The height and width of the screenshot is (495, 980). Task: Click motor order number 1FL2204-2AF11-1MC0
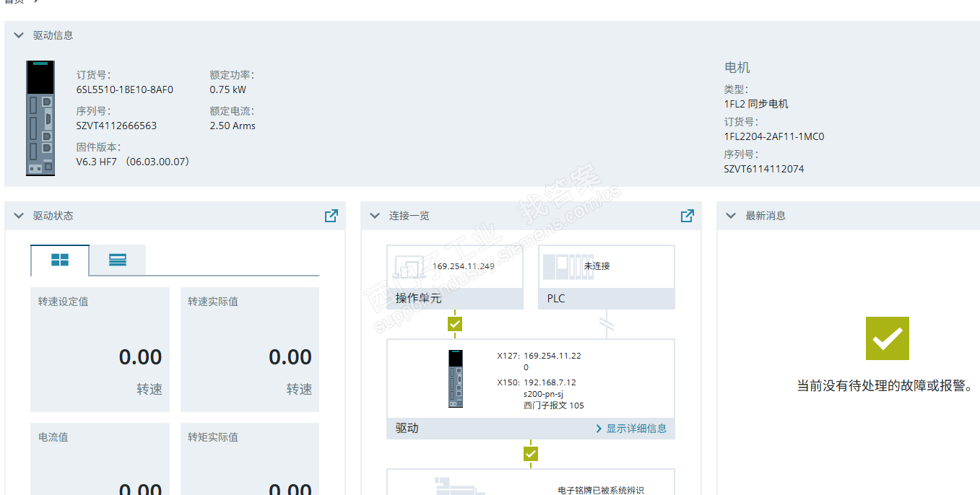click(x=774, y=136)
